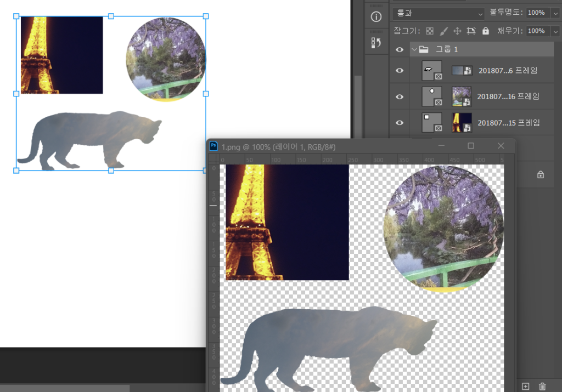Click the lock transparent pixels icon
Viewport: 562px width, 392px height.
(430, 31)
